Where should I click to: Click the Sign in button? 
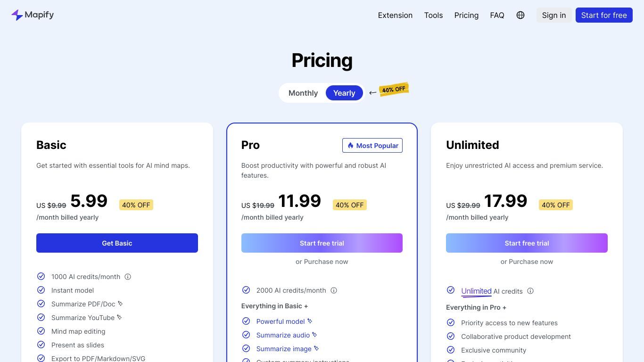pyautogui.click(x=554, y=15)
